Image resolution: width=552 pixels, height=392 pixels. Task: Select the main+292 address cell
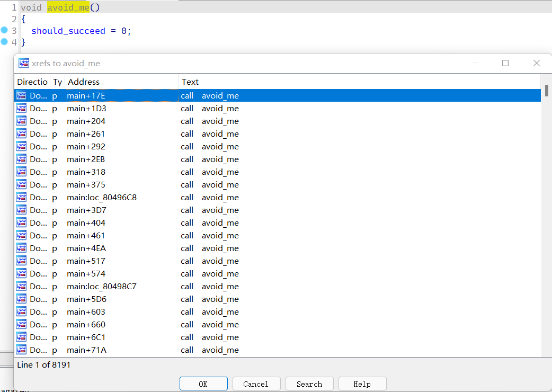pos(122,146)
